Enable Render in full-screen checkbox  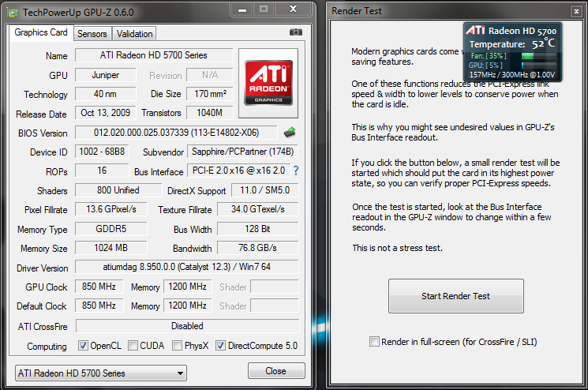[374, 342]
